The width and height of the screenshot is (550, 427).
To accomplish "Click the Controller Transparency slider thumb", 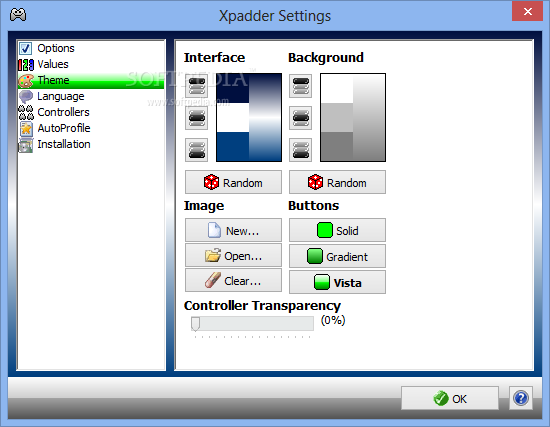I will pyautogui.click(x=195, y=324).
